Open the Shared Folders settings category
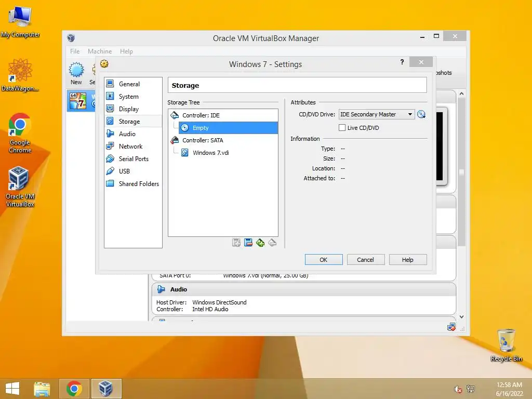 133,183
